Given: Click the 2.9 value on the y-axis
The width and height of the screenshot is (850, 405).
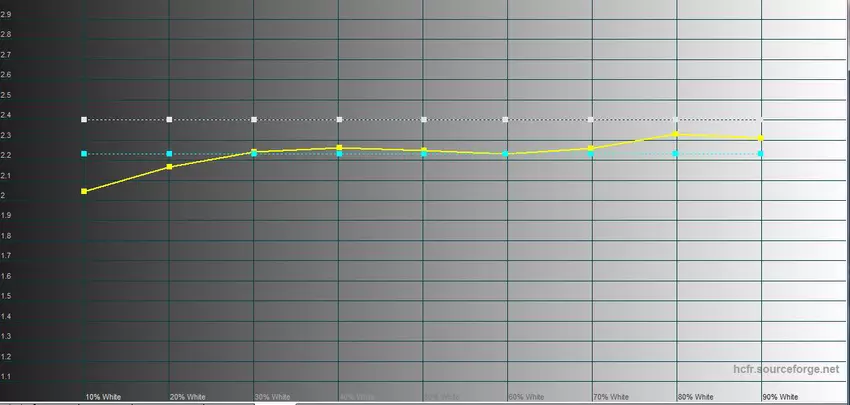Looking at the screenshot, I should pyautogui.click(x=7, y=14).
